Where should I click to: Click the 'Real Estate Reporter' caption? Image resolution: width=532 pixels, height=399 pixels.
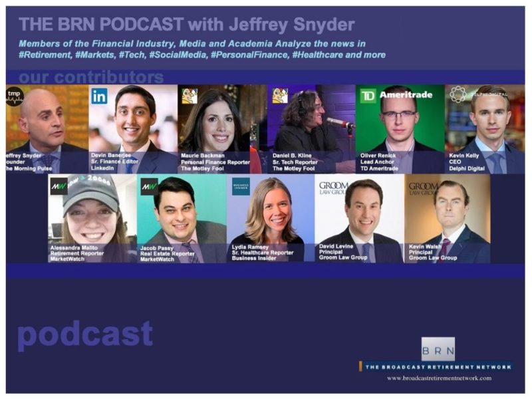pyautogui.click(x=168, y=253)
